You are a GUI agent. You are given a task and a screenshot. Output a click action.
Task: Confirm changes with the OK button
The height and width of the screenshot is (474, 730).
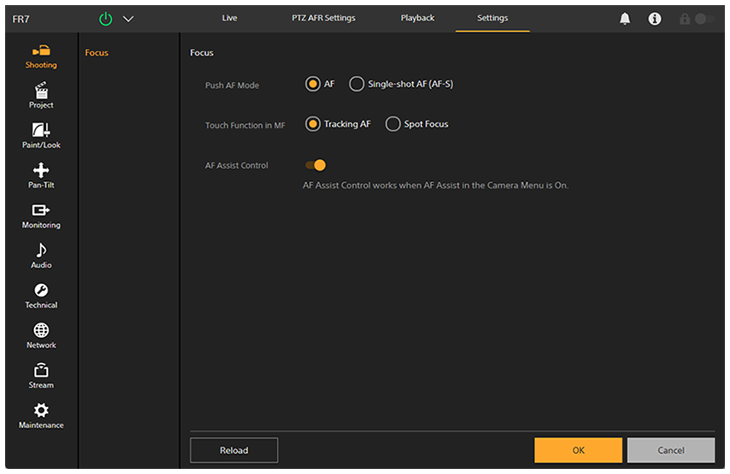tap(578, 450)
